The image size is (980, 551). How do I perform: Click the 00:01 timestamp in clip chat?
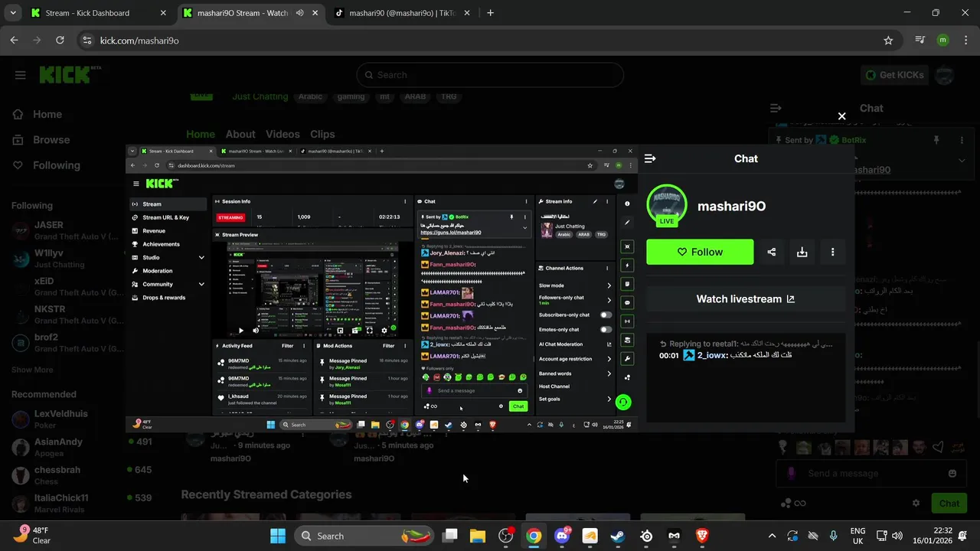[x=669, y=355]
